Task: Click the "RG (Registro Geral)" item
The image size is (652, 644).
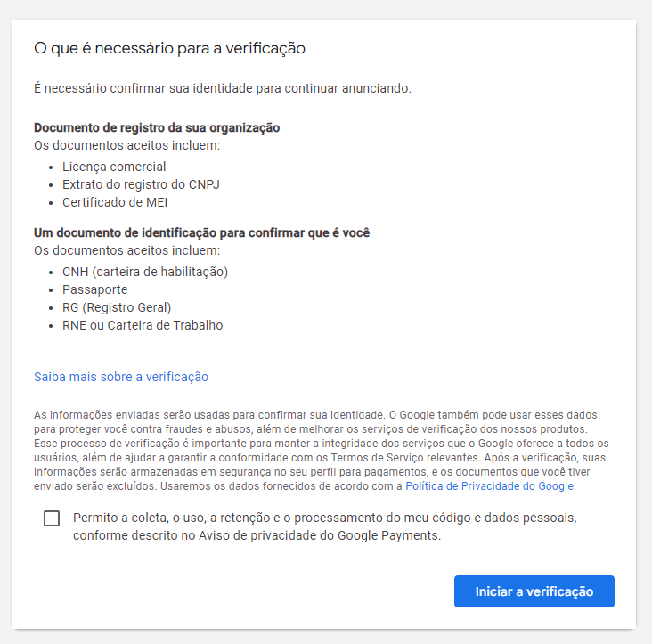Action: coord(117,307)
